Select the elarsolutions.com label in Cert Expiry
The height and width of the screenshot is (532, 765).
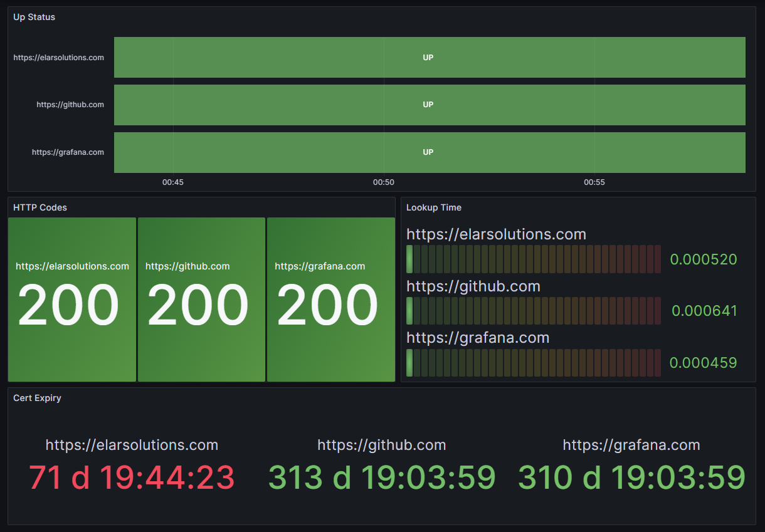pyautogui.click(x=132, y=446)
